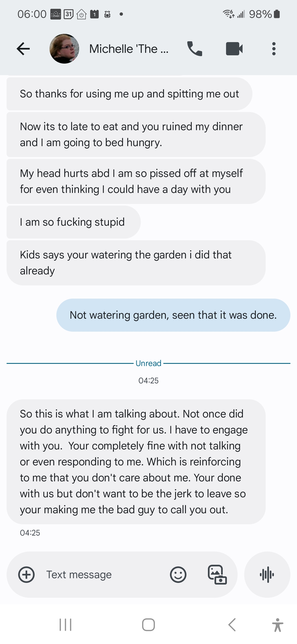Open recent apps from navigation bar
Image resolution: width=297 pixels, height=644 pixels.
tap(65, 625)
